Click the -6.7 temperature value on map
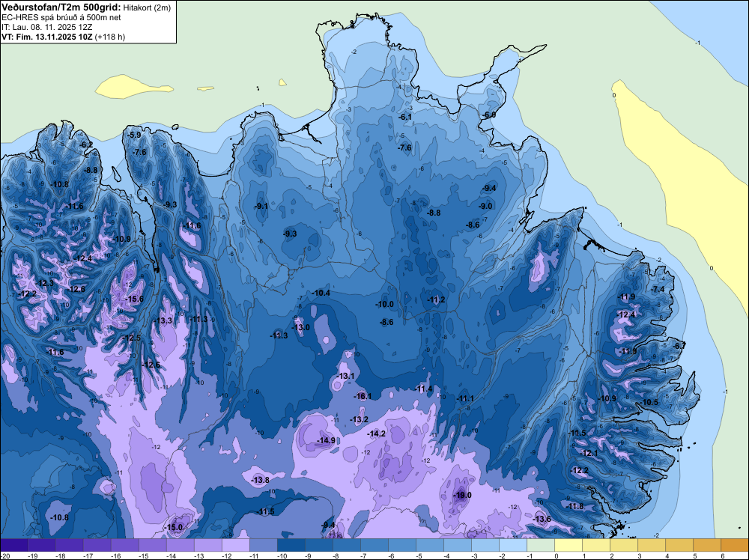 (x=679, y=346)
